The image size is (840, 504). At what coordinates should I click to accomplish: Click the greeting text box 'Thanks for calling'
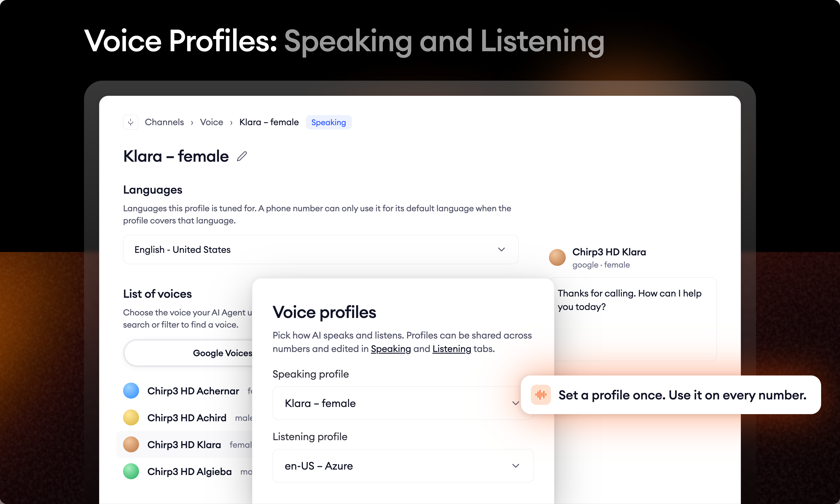pyautogui.click(x=635, y=319)
